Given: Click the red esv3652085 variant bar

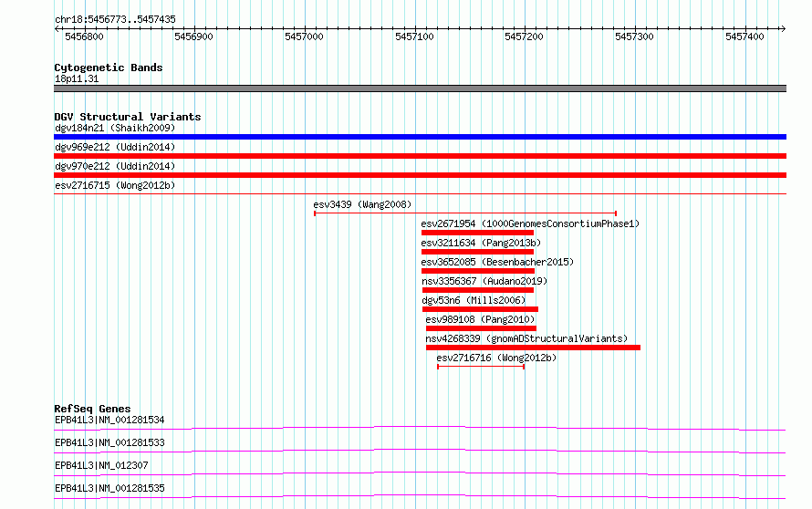Looking at the screenshot, I should 478,271.
